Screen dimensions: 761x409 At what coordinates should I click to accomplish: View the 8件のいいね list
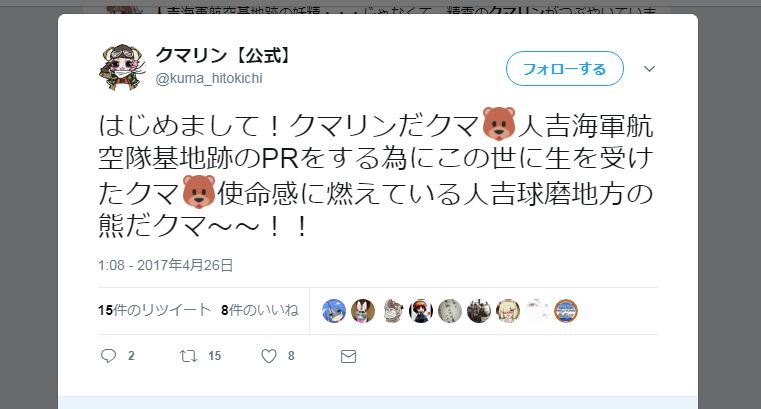(260, 310)
